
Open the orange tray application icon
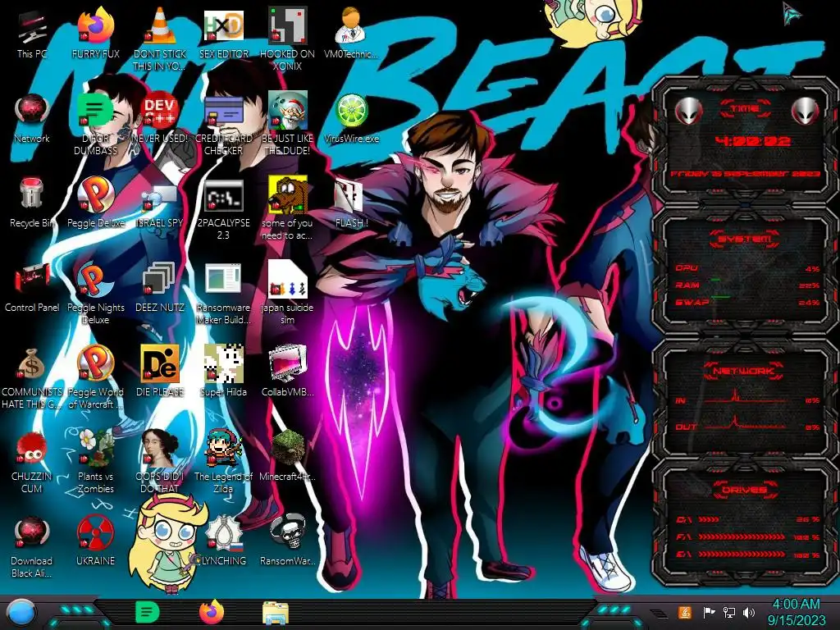tap(685, 612)
